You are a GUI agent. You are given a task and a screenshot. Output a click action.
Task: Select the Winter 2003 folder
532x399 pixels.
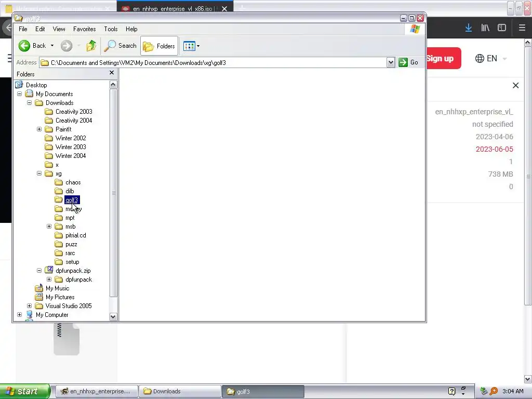pos(71,147)
